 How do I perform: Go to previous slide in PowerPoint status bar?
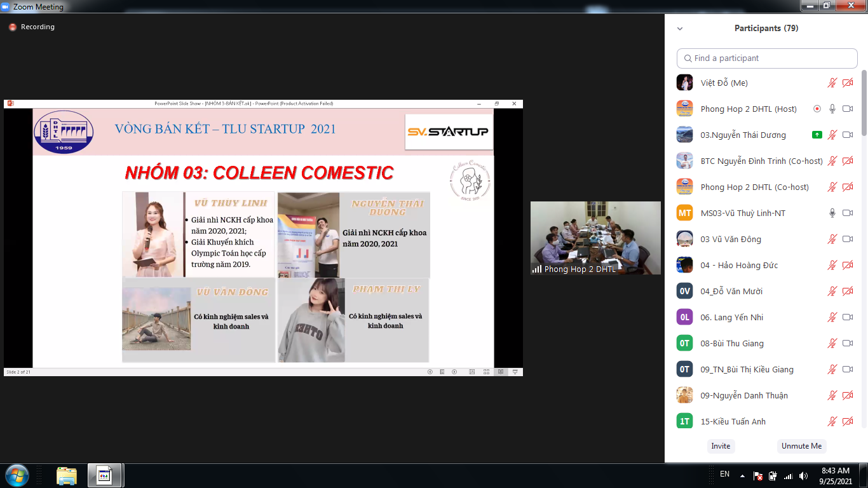point(430,372)
